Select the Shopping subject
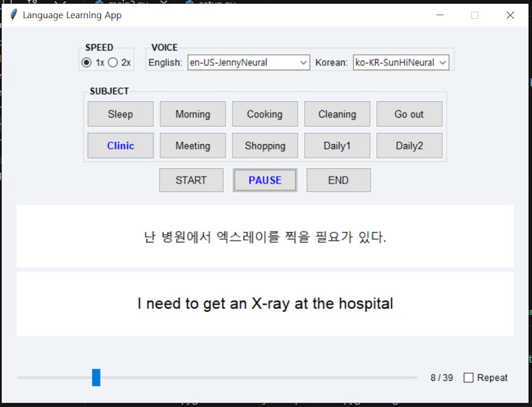 point(264,145)
